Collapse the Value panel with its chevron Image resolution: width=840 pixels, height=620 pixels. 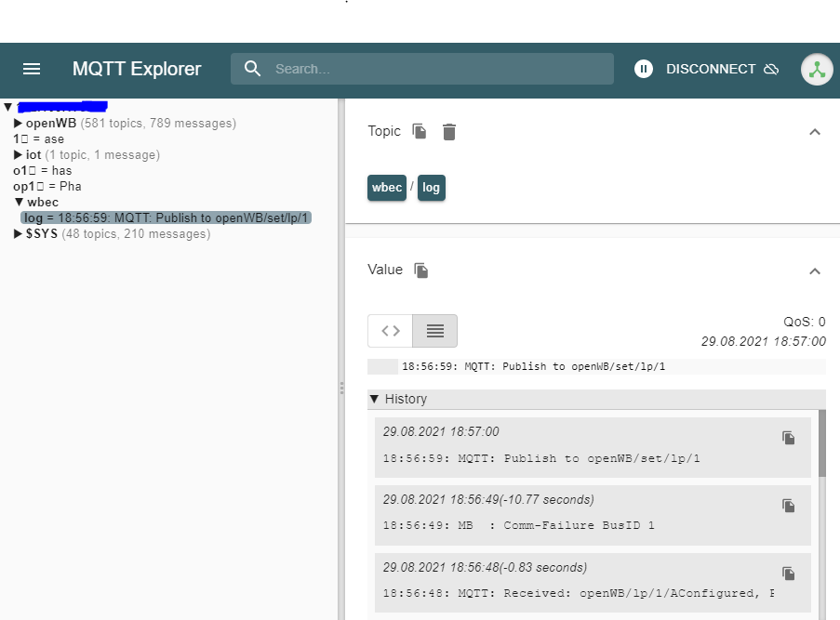tap(816, 271)
